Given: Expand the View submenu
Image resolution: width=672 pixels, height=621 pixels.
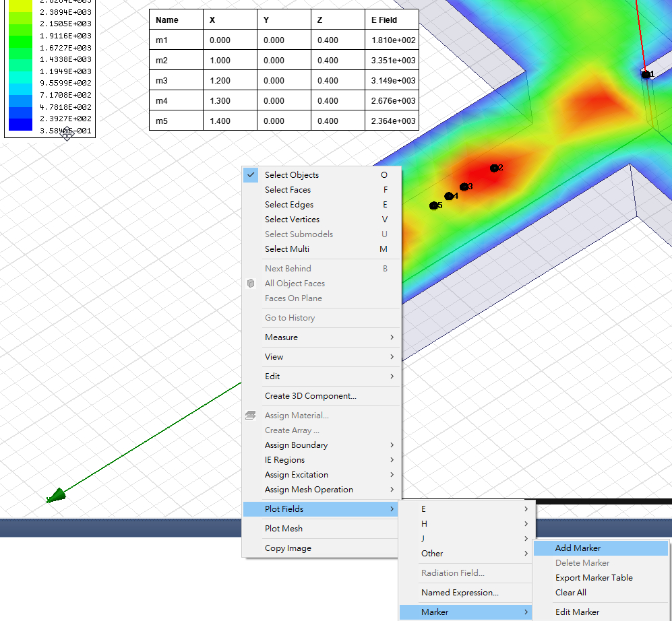Looking at the screenshot, I should tap(322, 357).
